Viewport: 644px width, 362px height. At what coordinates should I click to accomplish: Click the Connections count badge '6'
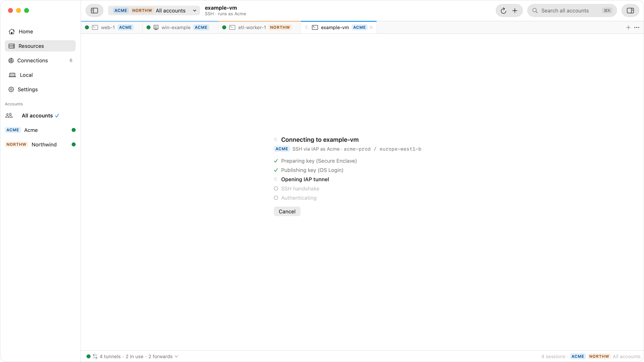point(71,61)
